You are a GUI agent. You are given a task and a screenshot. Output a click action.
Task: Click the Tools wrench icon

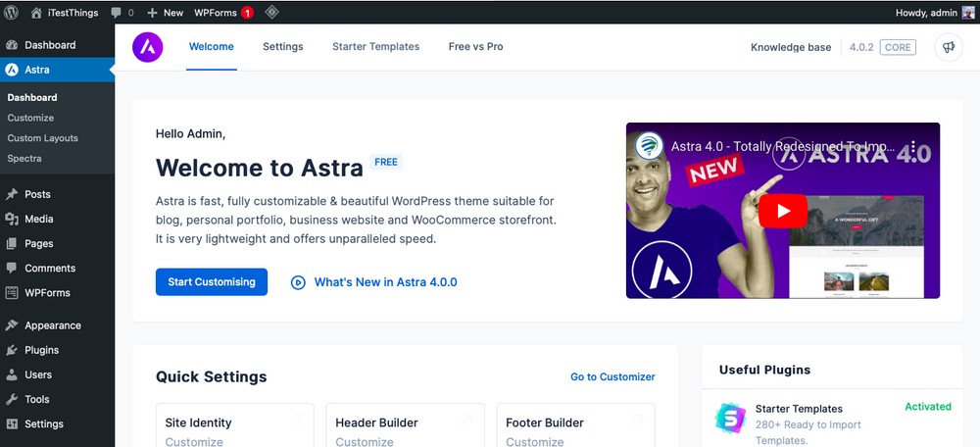point(11,399)
